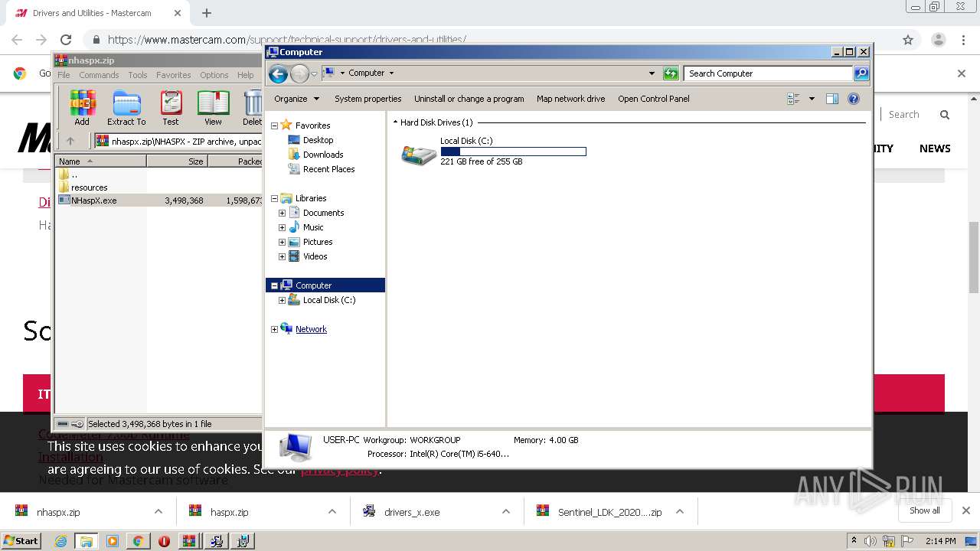Image resolution: width=980 pixels, height=551 pixels.
Task: Expand the Pictures library node
Action: (x=282, y=242)
